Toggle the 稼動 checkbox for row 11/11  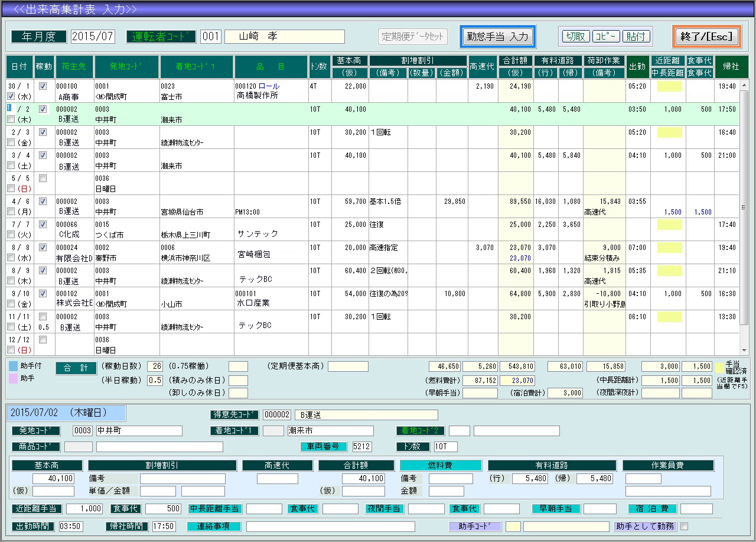pos(43,316)
